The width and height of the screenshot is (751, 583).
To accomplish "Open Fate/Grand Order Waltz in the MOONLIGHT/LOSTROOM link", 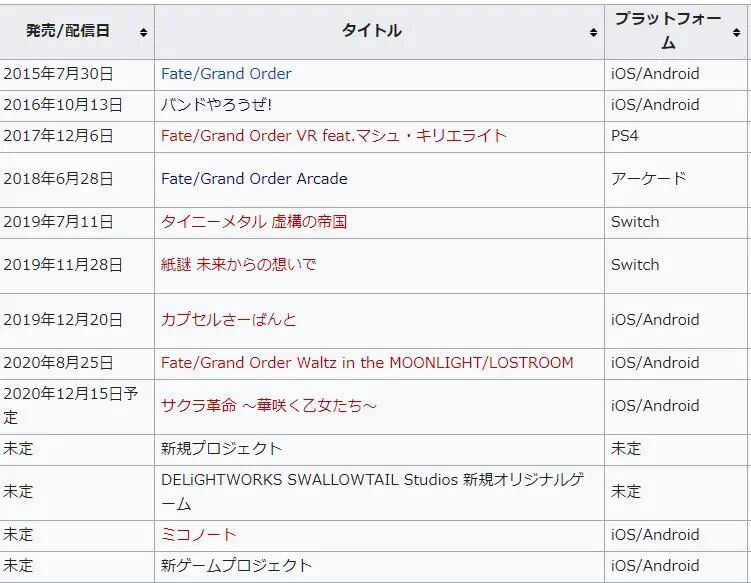I will click(x=367, y=363).
